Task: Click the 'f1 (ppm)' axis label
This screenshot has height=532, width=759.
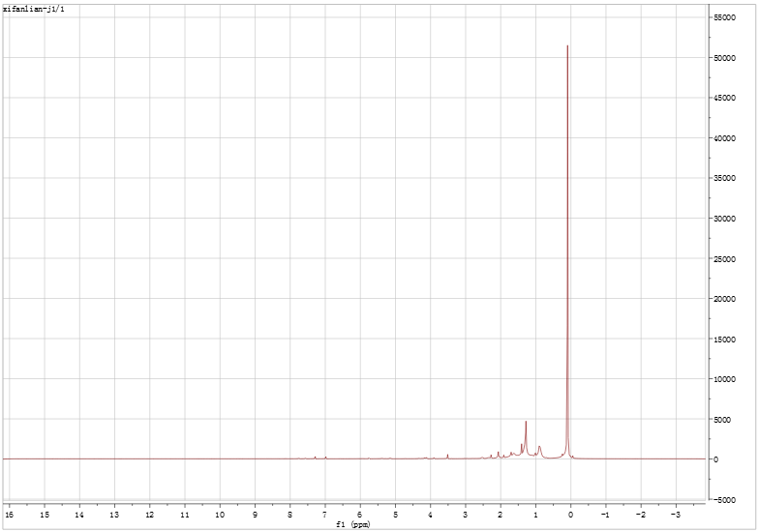Action: pyautogui.click(x=352, y=524)
